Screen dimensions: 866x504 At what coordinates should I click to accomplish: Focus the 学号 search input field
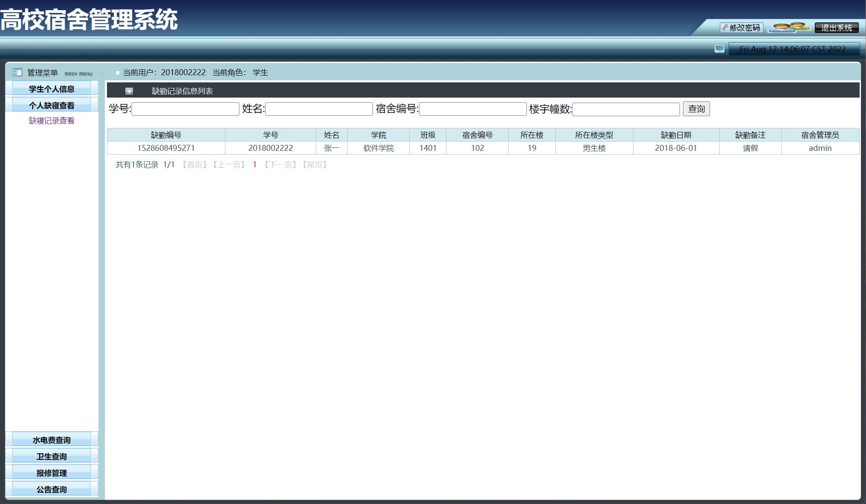click(185, 109)
